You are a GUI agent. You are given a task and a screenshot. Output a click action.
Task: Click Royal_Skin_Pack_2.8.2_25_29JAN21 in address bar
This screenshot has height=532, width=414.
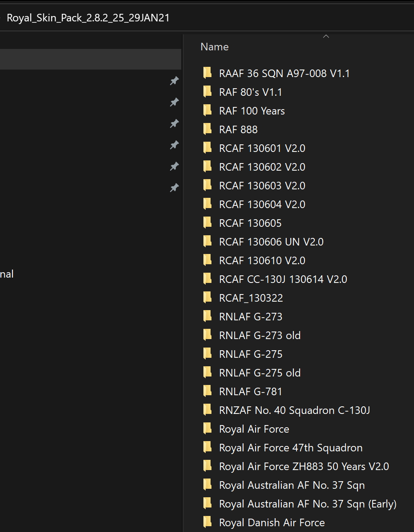88,18
